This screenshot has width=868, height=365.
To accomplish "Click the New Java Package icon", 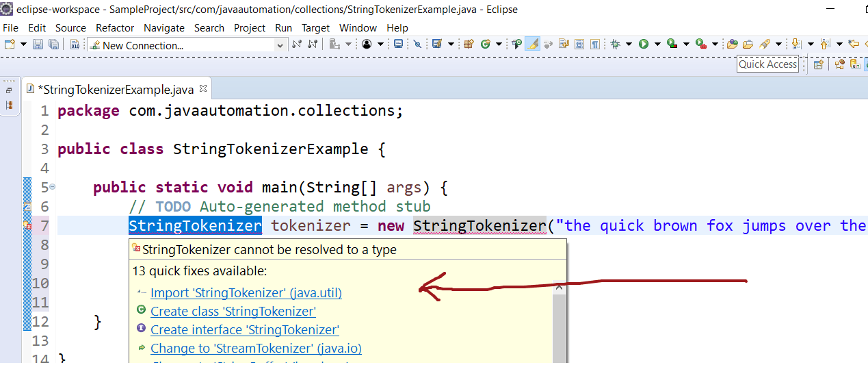I will (x=469, y=45).
